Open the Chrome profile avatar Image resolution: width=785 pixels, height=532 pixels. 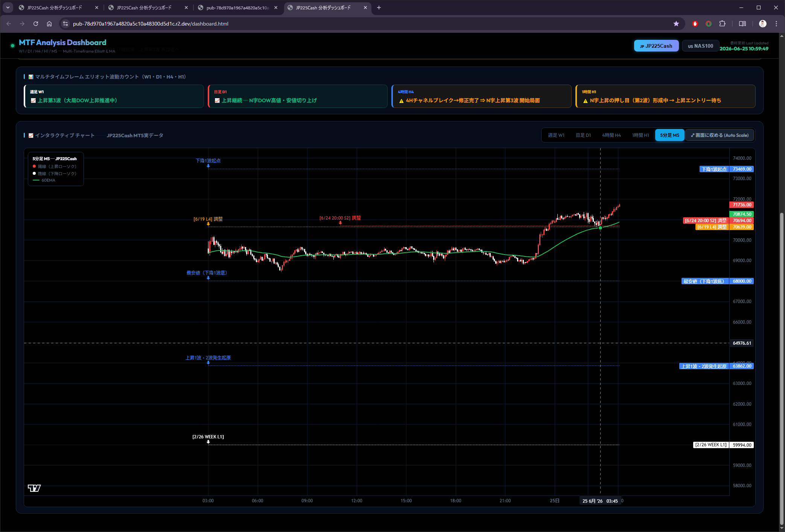763,24
